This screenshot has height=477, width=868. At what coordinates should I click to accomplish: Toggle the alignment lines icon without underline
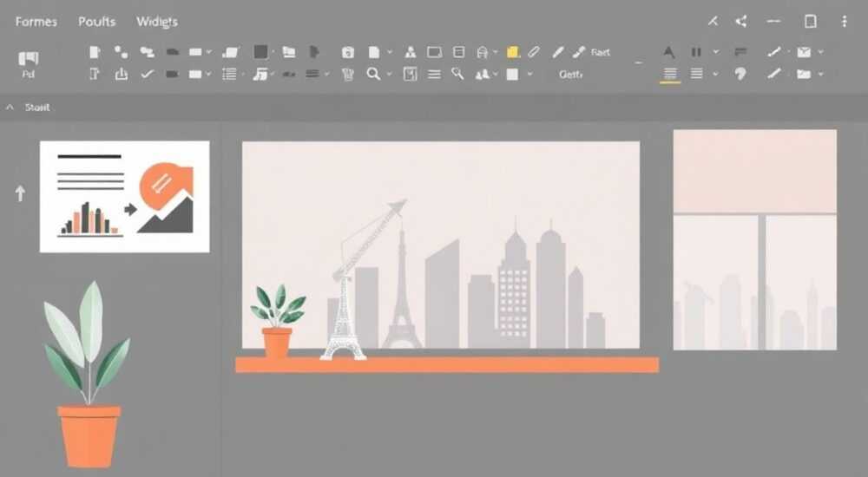(x=696, y=74)
